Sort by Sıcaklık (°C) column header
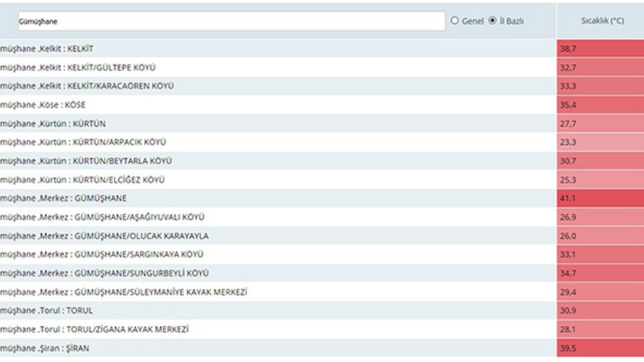Screen dimensions: 644x362 602,21
